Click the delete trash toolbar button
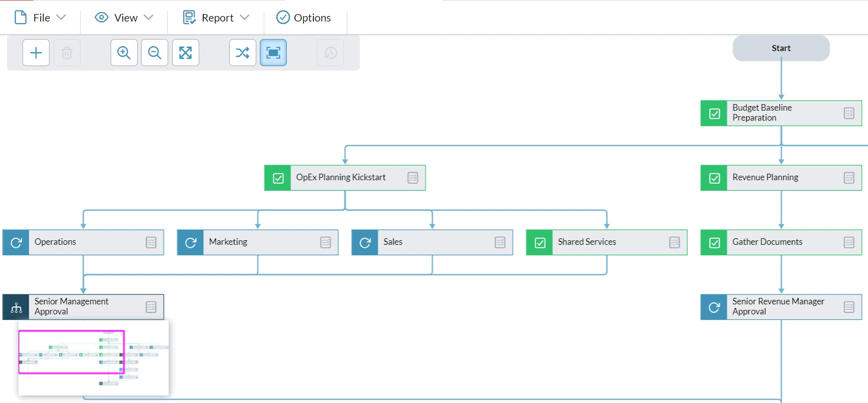 (x=67, y=53)
